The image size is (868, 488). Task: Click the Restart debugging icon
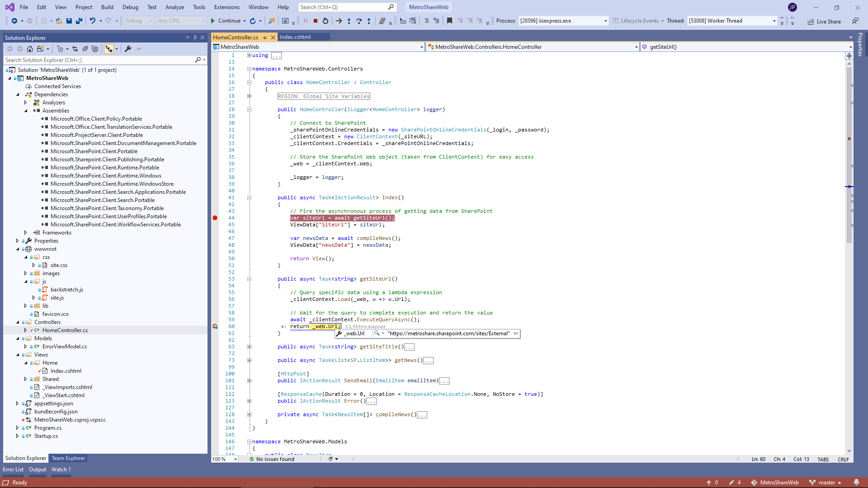pos(325,21)
